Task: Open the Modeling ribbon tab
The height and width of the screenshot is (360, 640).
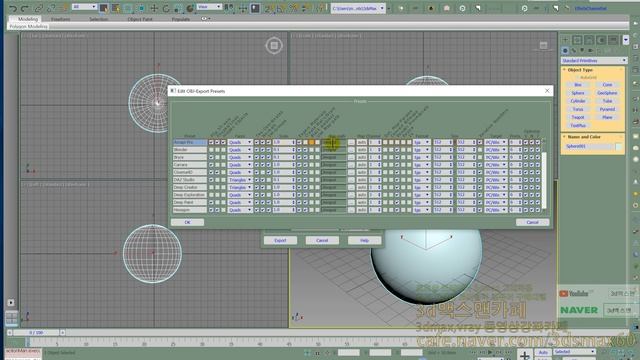Action: click(28, 19)
